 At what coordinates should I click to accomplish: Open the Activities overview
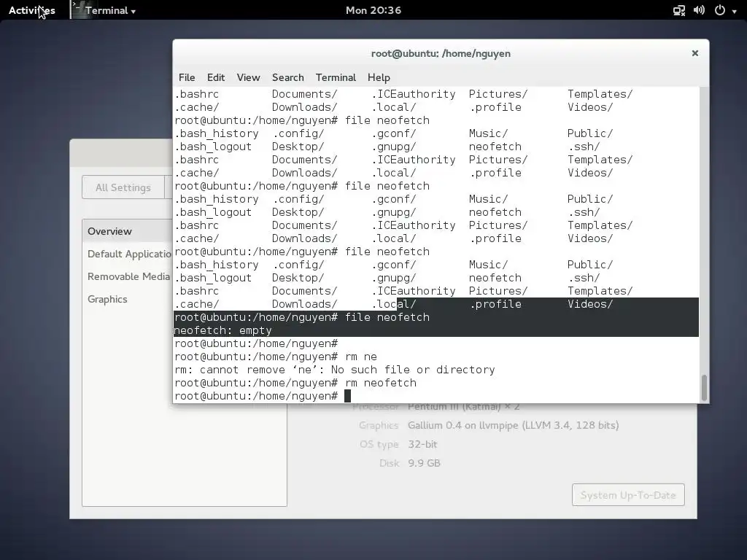coord(31,10)
